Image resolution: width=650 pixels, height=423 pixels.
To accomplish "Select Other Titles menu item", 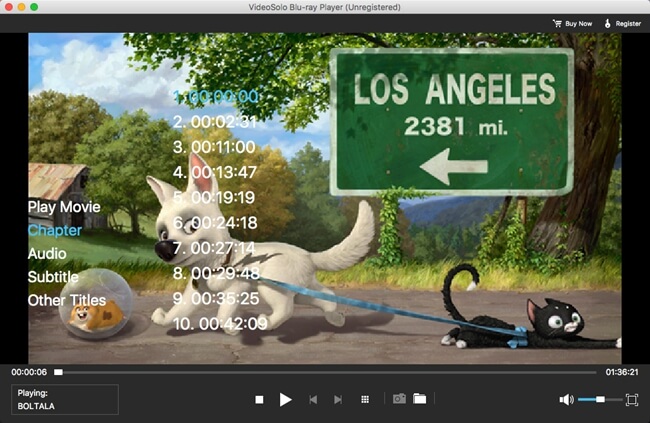I will [x=67, y=300].
